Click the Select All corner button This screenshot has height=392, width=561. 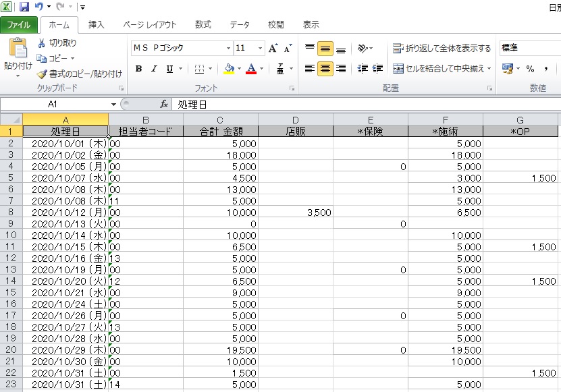[11, 119]
